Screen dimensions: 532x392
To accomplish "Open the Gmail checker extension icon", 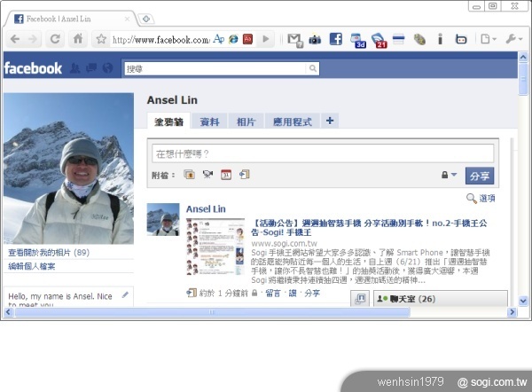I will pos(295,40).
